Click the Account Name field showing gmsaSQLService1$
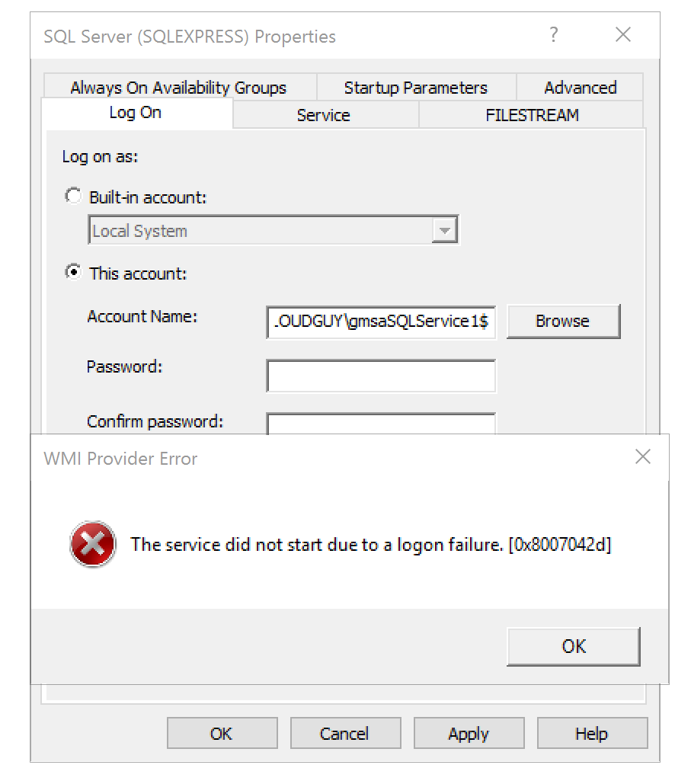 (x=381, y=323)
